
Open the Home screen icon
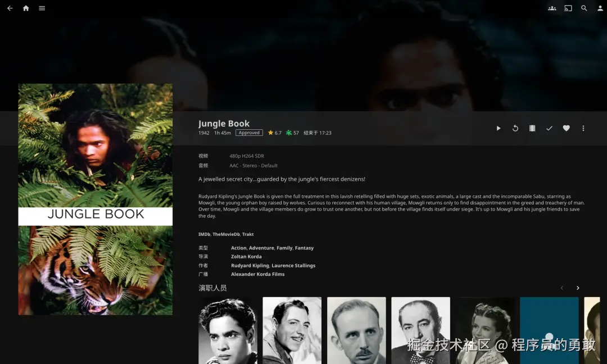26,8
